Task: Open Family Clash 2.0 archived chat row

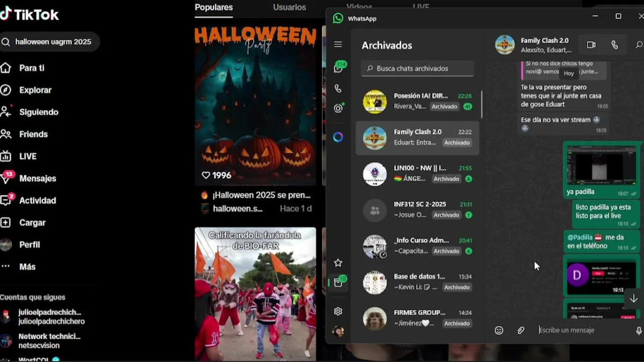Action: tap(418, 137)
